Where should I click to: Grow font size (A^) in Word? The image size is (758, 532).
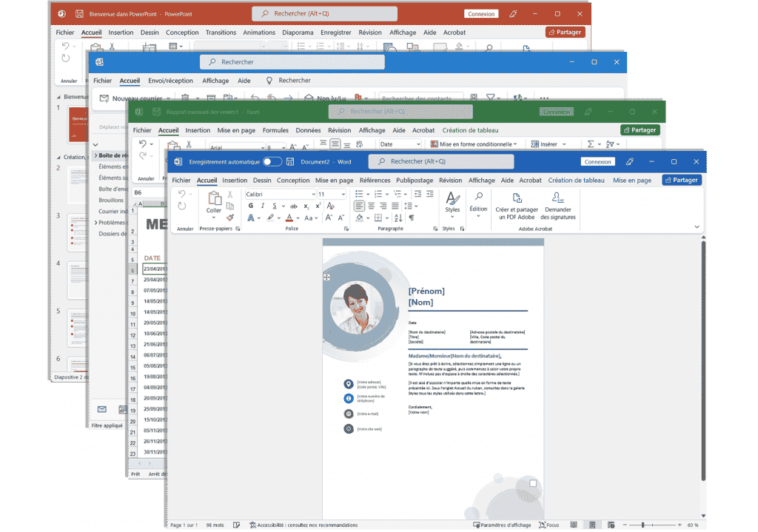point(329,218)
